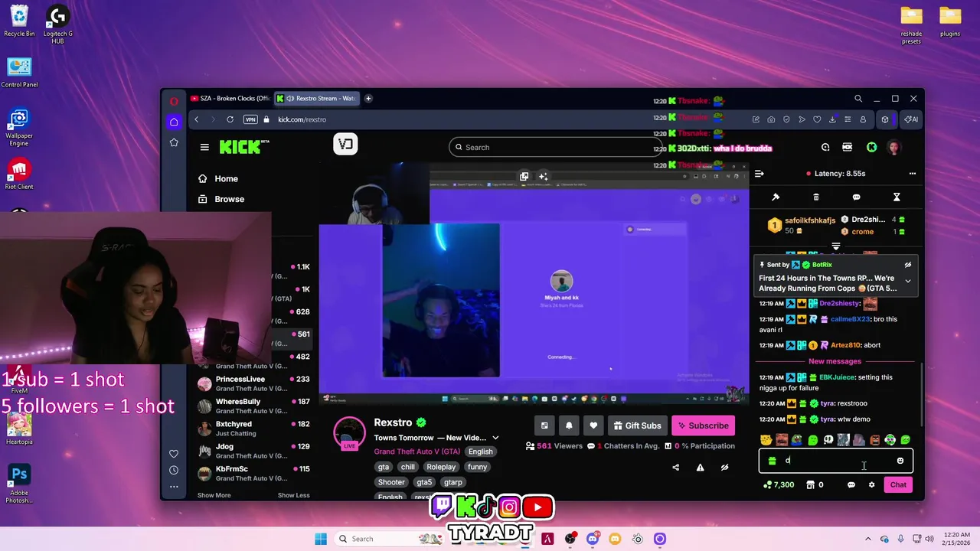The width and height of the screenshot is (980, 551).
Task: Switch to SZA Broken Clocks tab
Action: point(230,98)
